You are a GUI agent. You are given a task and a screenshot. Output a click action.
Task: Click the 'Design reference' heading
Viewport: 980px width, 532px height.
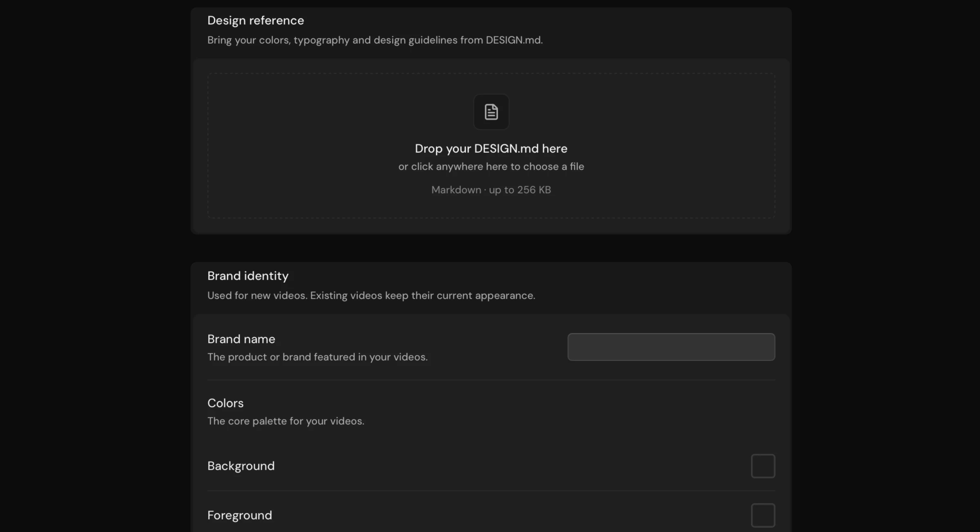coord(256,20)
